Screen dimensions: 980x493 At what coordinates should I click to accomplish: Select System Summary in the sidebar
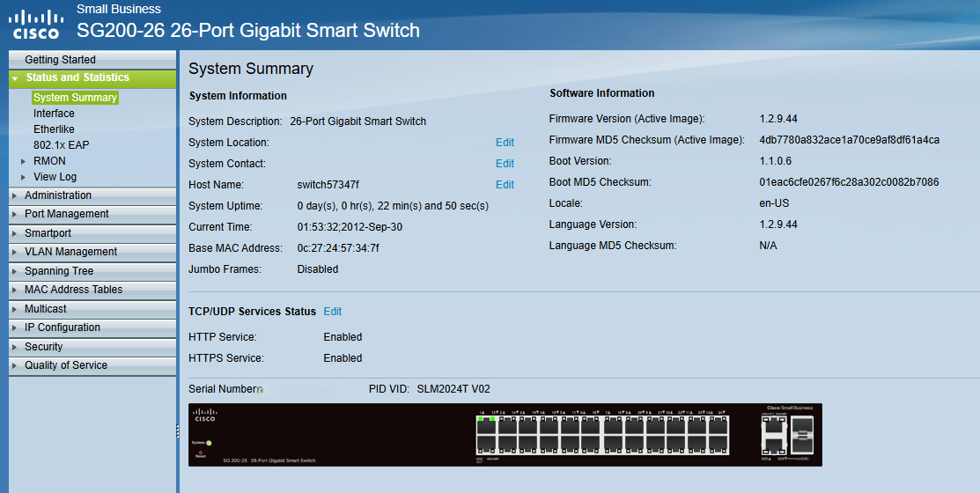click(x=75, y=98)
